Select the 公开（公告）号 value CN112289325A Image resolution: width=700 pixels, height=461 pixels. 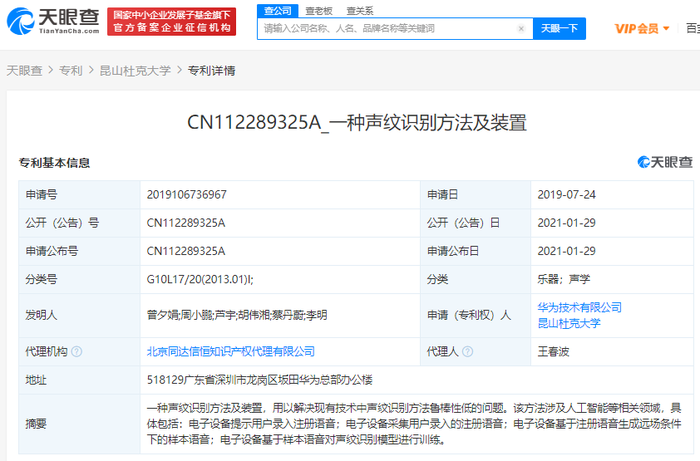[186, 223]
